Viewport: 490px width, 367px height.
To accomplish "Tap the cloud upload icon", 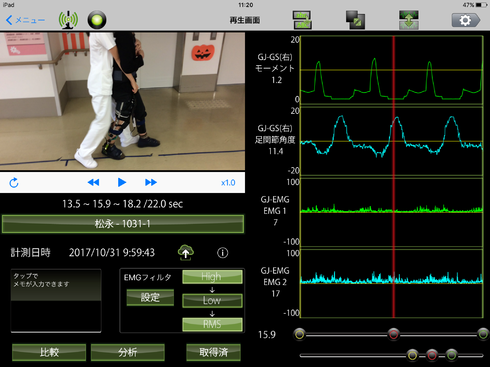I will (x=186, y=252).
